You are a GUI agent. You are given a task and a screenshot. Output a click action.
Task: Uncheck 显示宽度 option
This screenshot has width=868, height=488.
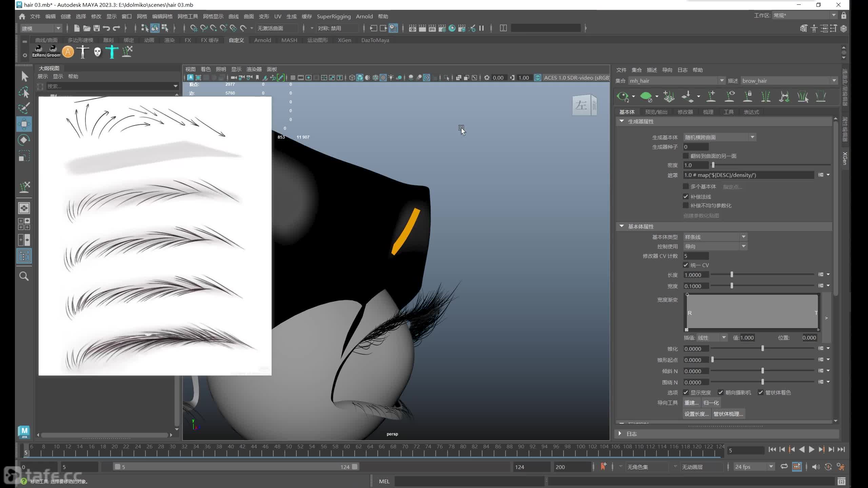pyautogui.click(x=686, y=392)
